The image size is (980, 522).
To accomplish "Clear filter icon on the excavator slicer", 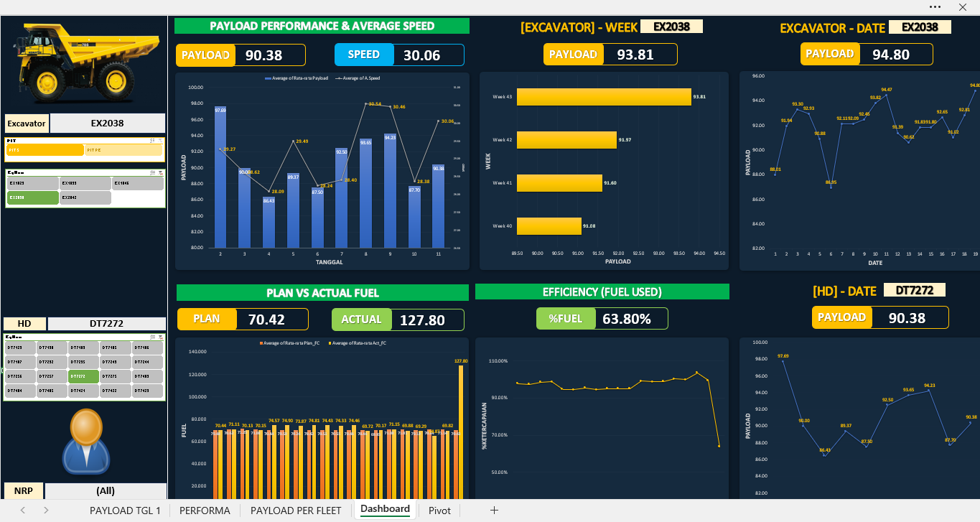I will (x=161, y=172).
